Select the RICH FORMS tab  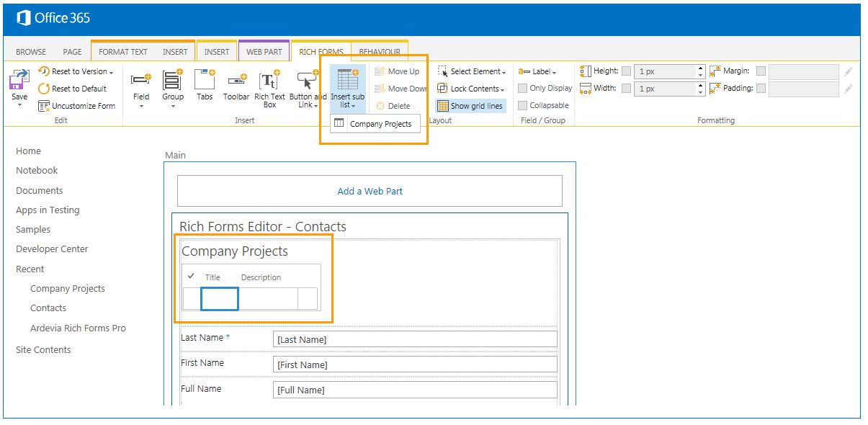point(321,52)
